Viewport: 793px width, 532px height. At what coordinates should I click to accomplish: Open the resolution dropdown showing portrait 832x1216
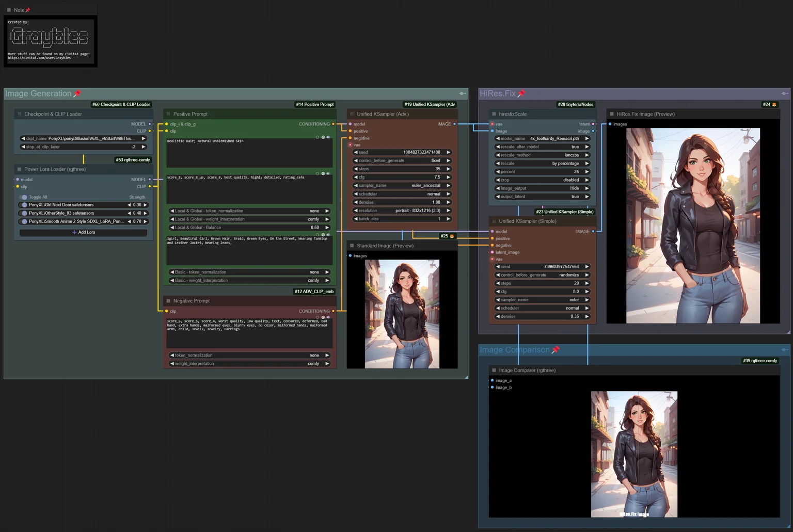point(402,211)
